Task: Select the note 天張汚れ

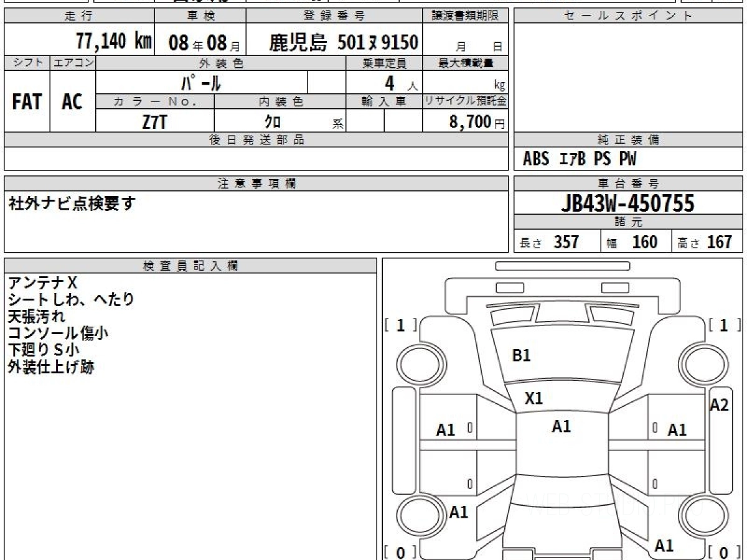Action: (36, 316)
